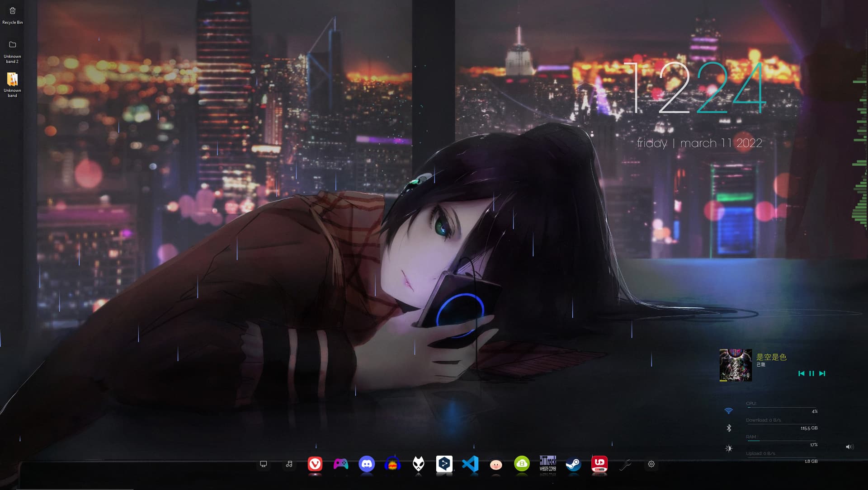868x490 pixels.
Task: Open settings gear in the dock
Action: (651, 464)
